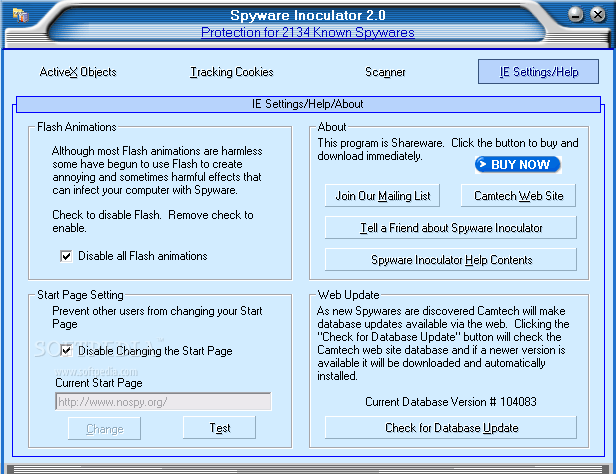Image resolution: width=616 pixels, height=474 pixels.
Task: Select the IE Settings/Help tab
Action: [x=538, y=72]
